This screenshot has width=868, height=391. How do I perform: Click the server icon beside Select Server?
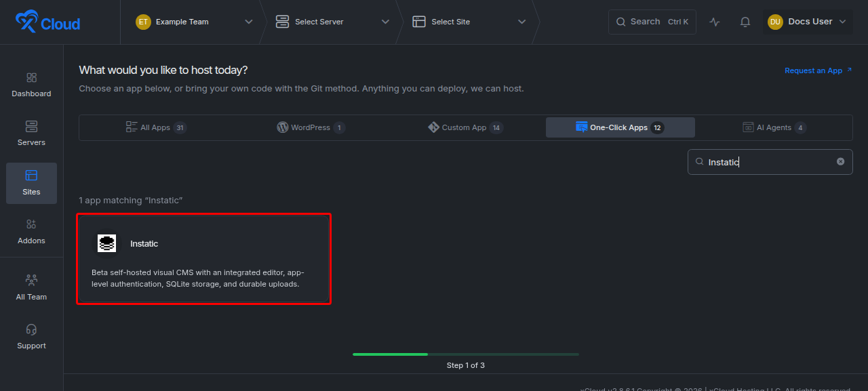click(282, 22)
